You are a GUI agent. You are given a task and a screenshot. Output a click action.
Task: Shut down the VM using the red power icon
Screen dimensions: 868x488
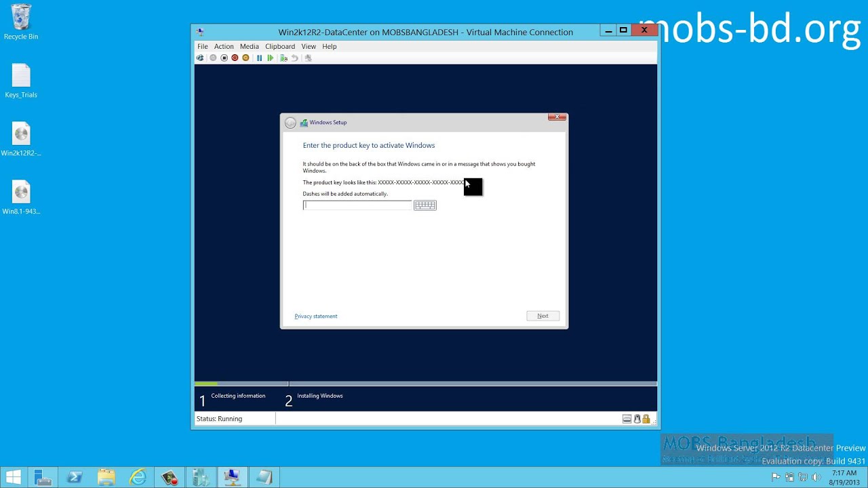tap(235, 58)
